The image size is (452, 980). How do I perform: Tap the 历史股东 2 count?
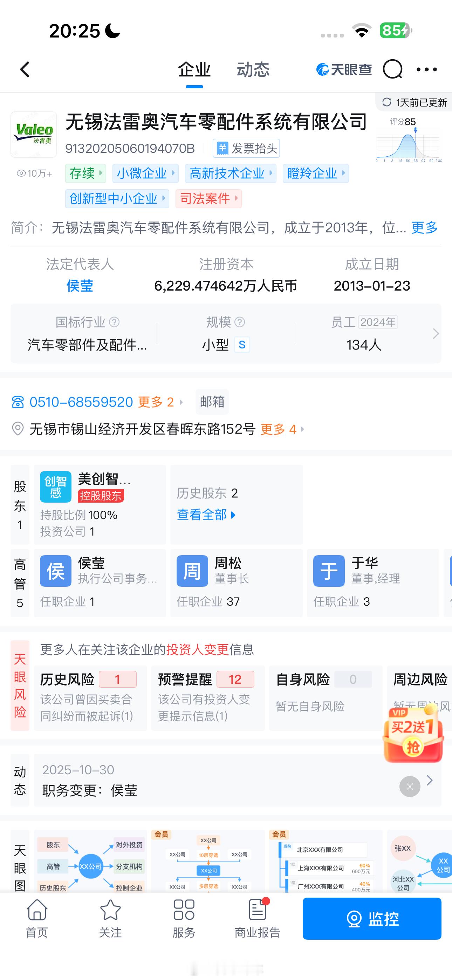(207, 493)
